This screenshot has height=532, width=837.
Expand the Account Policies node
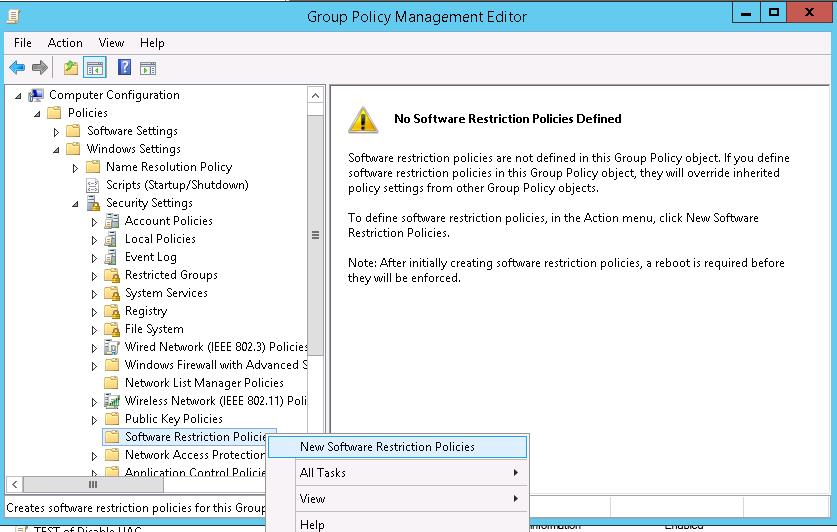pyautogui.click(x=94, y=222)
